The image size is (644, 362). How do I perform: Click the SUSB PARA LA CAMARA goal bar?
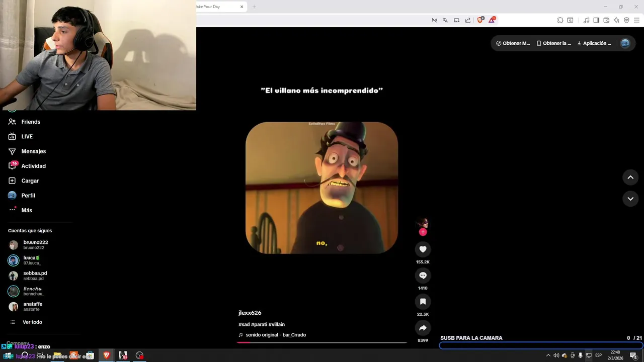(541, 345)
